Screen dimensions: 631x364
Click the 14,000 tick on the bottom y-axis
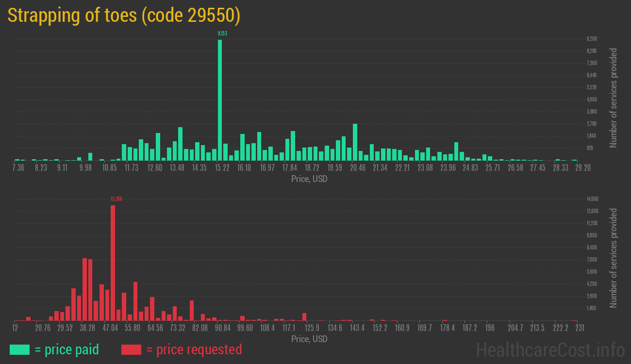(593, 199)
